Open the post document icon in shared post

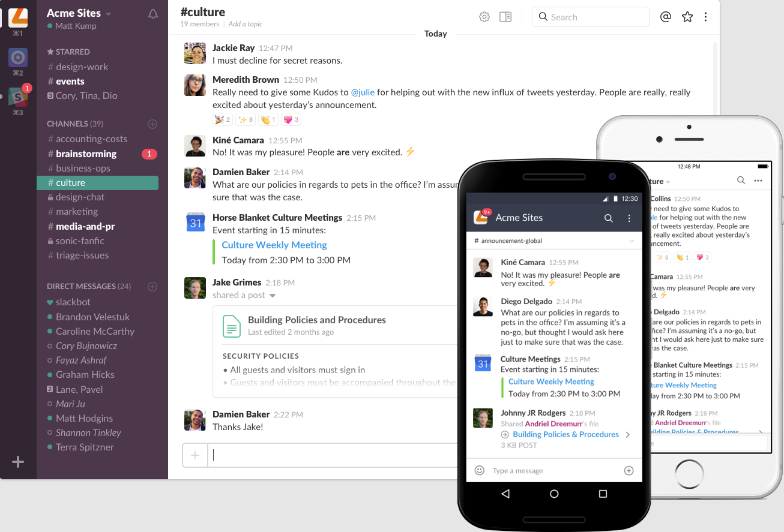click(232, 326)
